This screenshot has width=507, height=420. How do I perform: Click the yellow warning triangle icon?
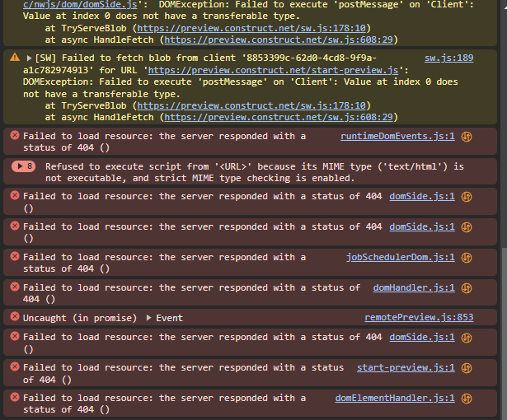click(15, 58)
